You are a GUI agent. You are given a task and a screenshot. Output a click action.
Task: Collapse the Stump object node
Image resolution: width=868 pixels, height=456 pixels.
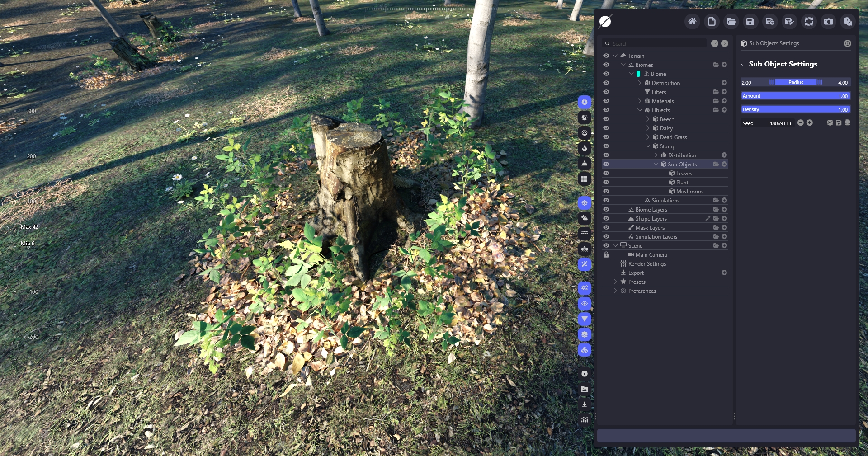[648, 146]
